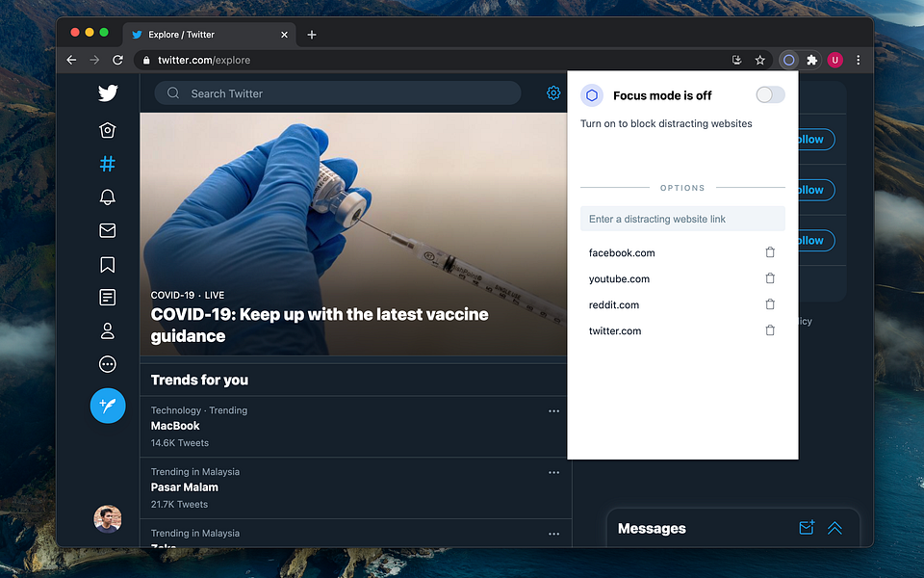Click the Focus mode hexagon logo
The height and width of the screenshot is (578, 924).
(x=592, y=95)
